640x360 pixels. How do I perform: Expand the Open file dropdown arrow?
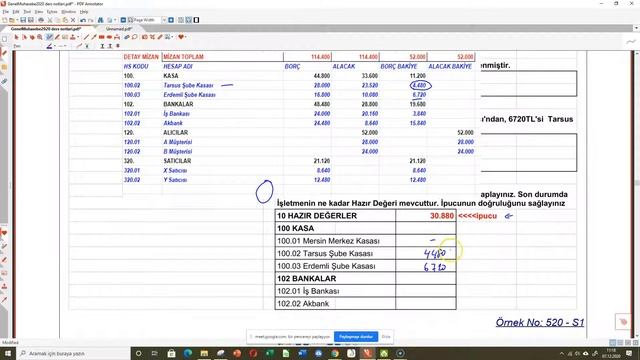[x=17, y=20]
